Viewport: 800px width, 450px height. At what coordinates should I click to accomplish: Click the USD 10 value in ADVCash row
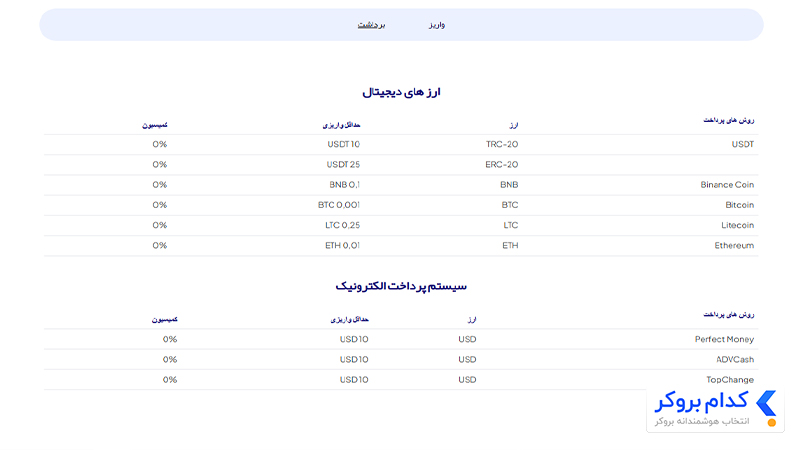coord(354,360)
